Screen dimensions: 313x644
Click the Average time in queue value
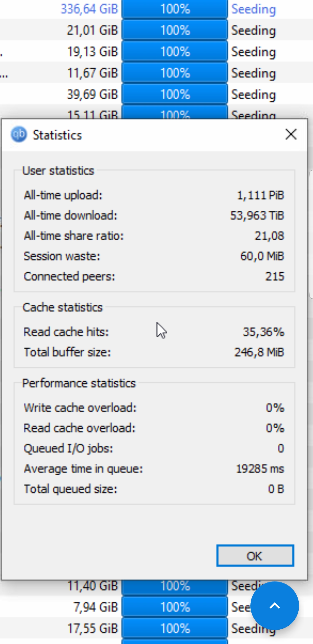[x=260, y=469]
